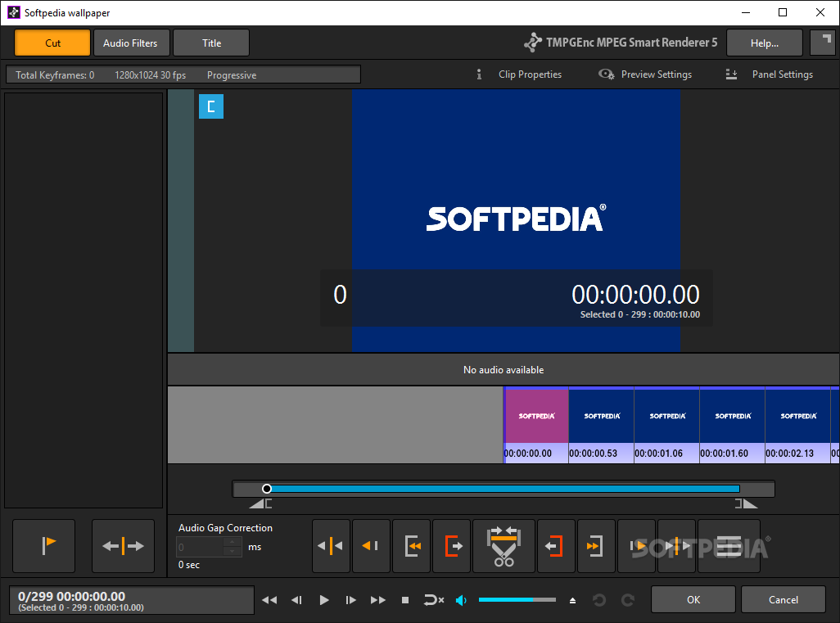The width and height of the screenshot is (840, 623).
Task: Click the split at current position button
Action: 123,546
